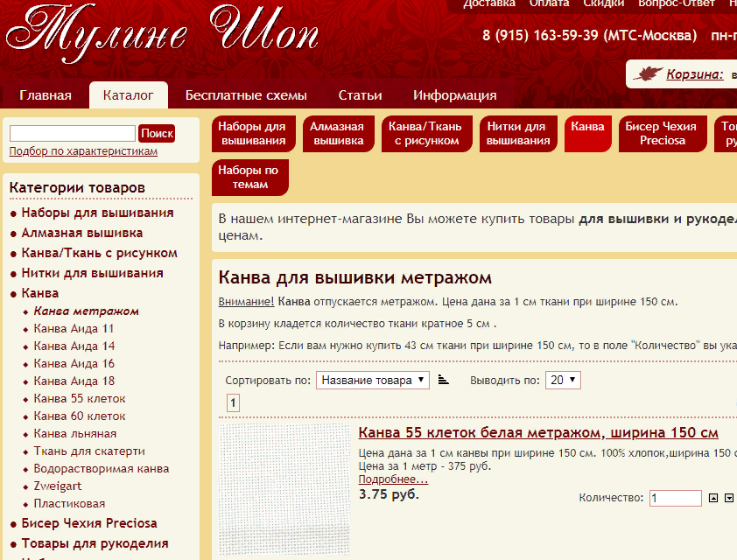
Task: Go to page 1 pagination button
Action: coord(233,403)
